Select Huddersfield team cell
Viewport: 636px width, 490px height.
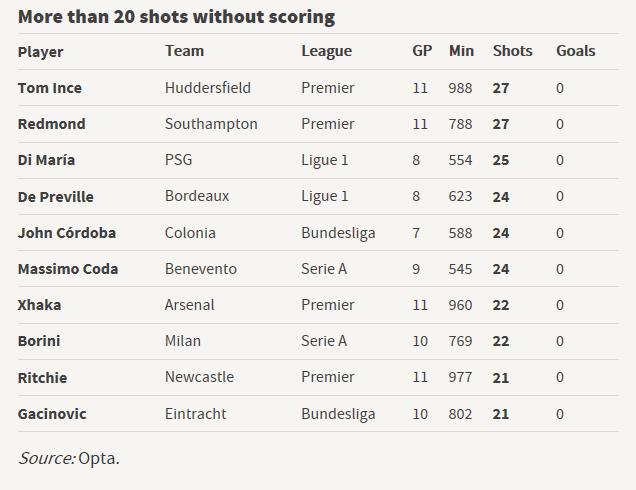click(208, 88)
